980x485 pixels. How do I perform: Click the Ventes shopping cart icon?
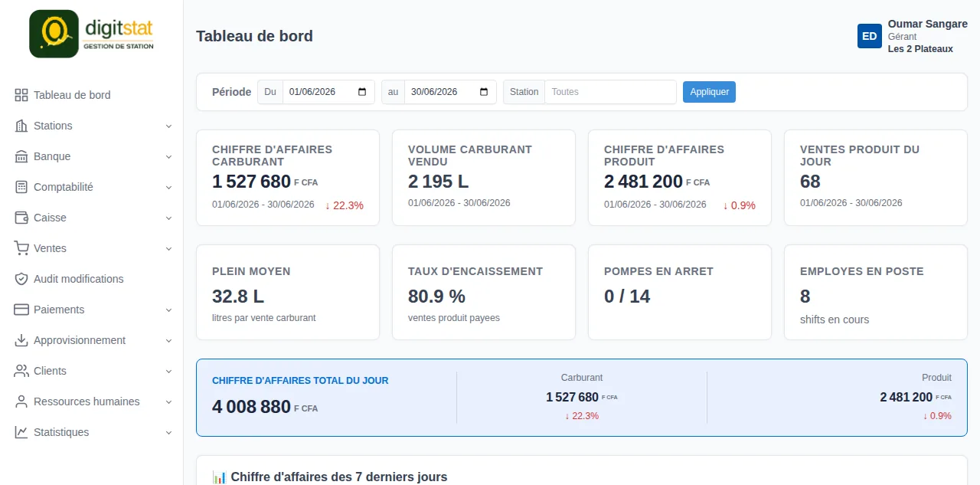point(21,248)
